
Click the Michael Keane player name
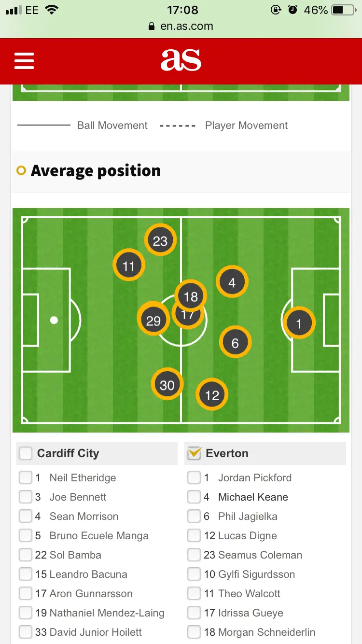[253, 497]
